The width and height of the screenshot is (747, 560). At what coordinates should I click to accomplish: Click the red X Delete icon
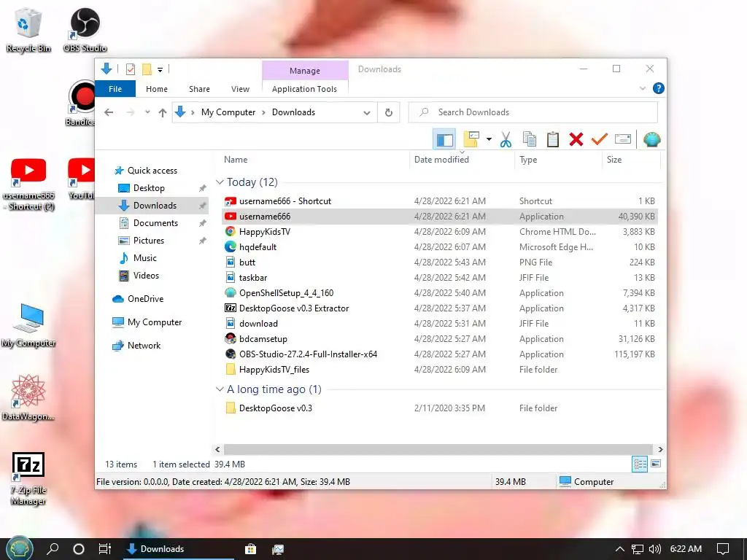pyautogui.click(x=576, y=139)
